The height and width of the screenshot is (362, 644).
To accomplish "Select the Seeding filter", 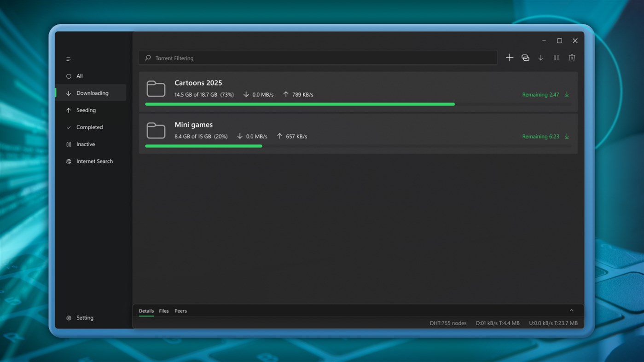I will pos(85,110).
